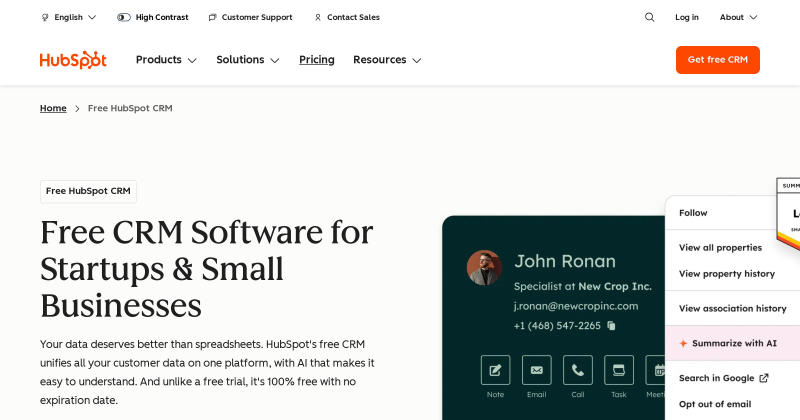Click the Free HubSpot CRM tag label
Image resolution: width=800 pixels, height=420 pixels.
point(88,191)
